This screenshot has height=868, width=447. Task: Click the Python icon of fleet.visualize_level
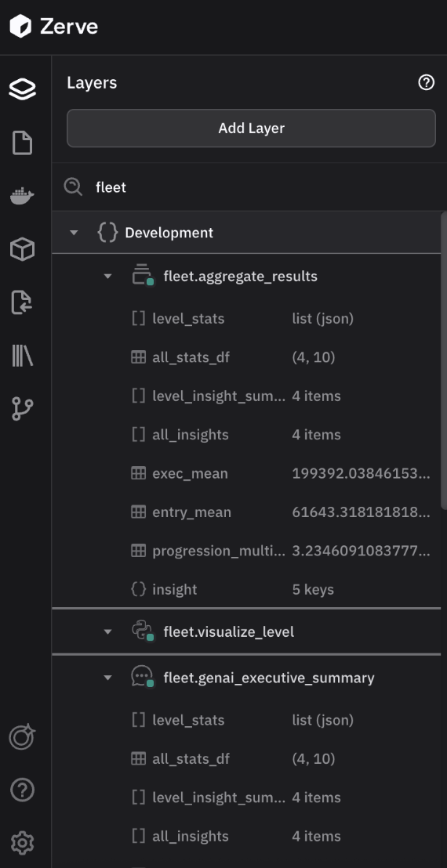point(143,631)
